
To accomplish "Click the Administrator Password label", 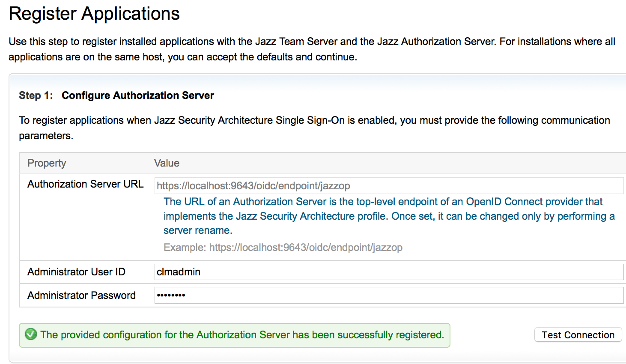I will 81,295.
